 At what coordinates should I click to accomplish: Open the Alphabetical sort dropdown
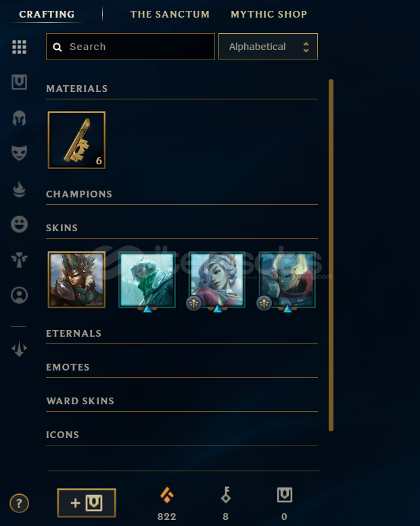268,47
